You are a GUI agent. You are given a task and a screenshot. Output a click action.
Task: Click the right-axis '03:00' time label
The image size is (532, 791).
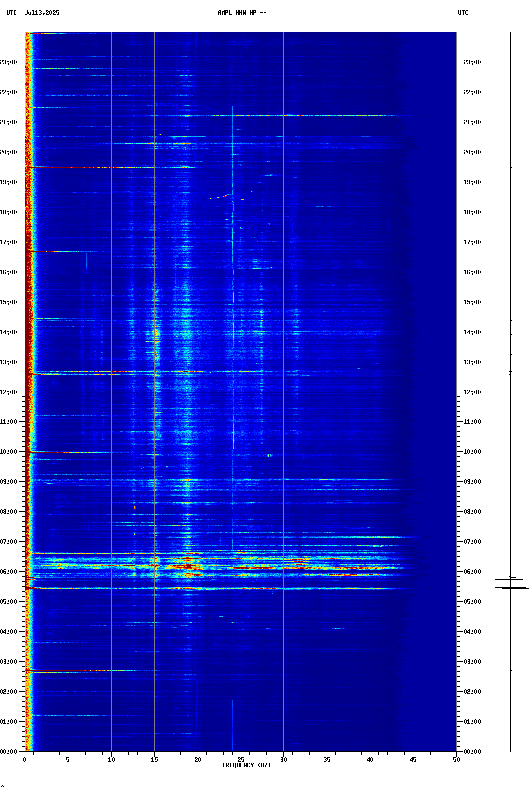[472, 662]
